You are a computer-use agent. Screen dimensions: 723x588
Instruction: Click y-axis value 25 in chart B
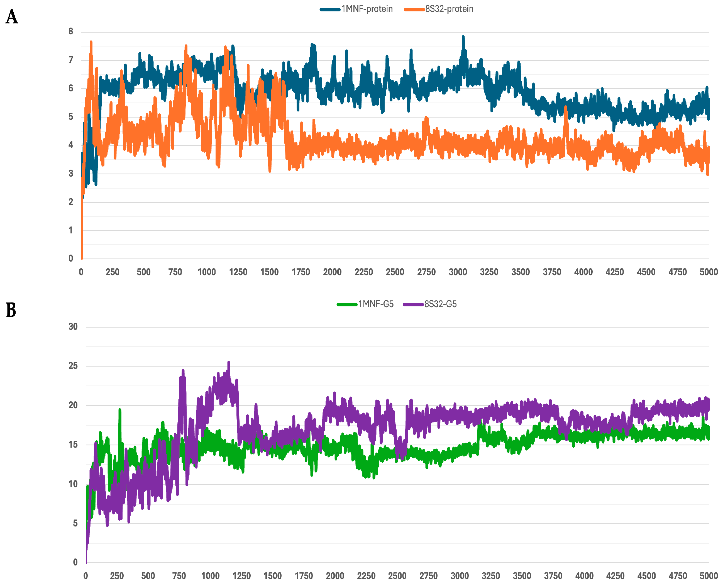point(73,366)
